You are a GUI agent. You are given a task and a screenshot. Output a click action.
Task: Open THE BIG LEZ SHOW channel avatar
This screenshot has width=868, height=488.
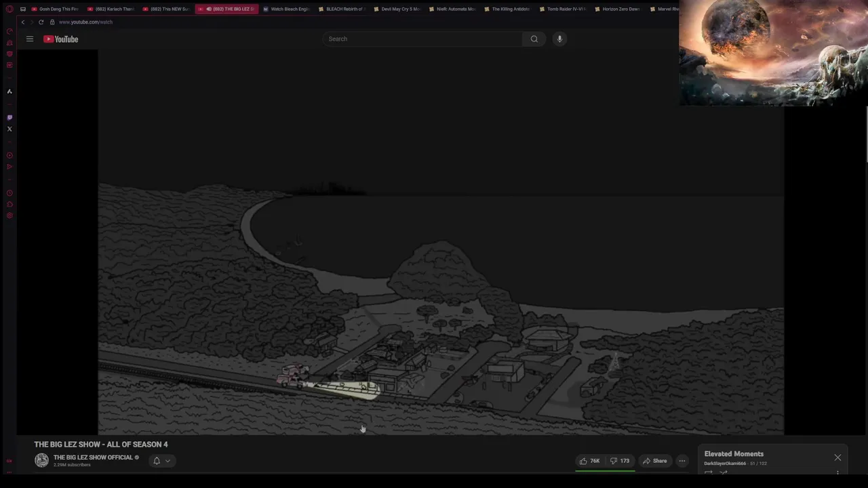click(x=41, y=460)
